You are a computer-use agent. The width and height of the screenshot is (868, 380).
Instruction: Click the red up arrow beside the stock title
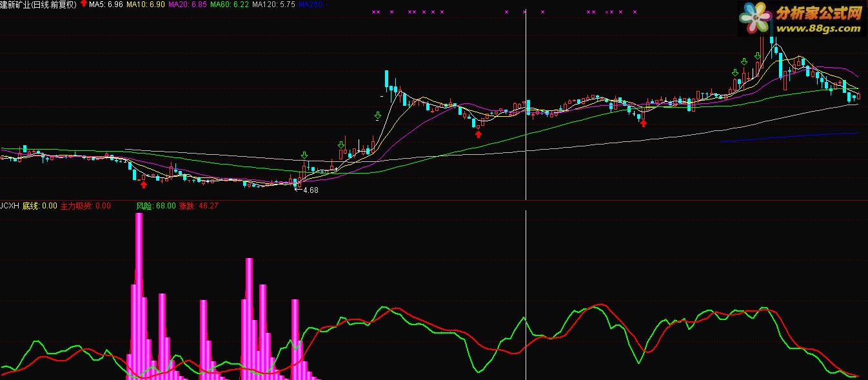(x=83, y=4)
